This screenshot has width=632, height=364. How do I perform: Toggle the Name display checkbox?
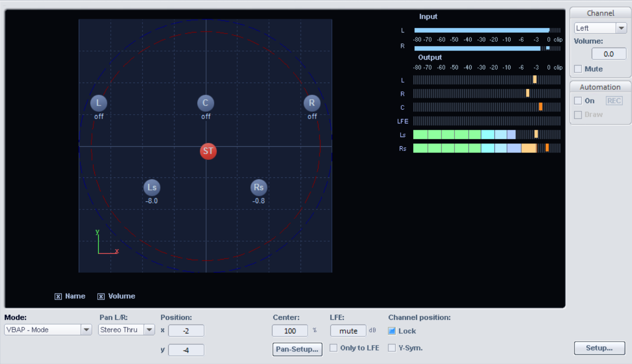tap(58, 296)
